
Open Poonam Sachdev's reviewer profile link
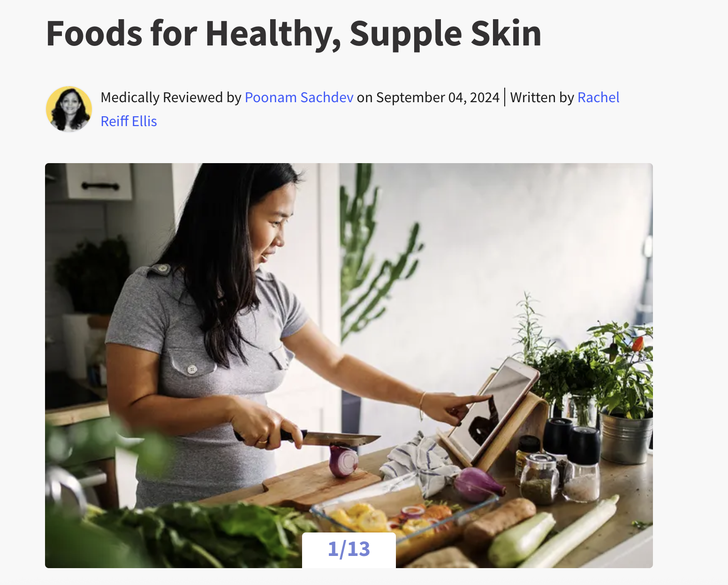click(x=299, y=97)
